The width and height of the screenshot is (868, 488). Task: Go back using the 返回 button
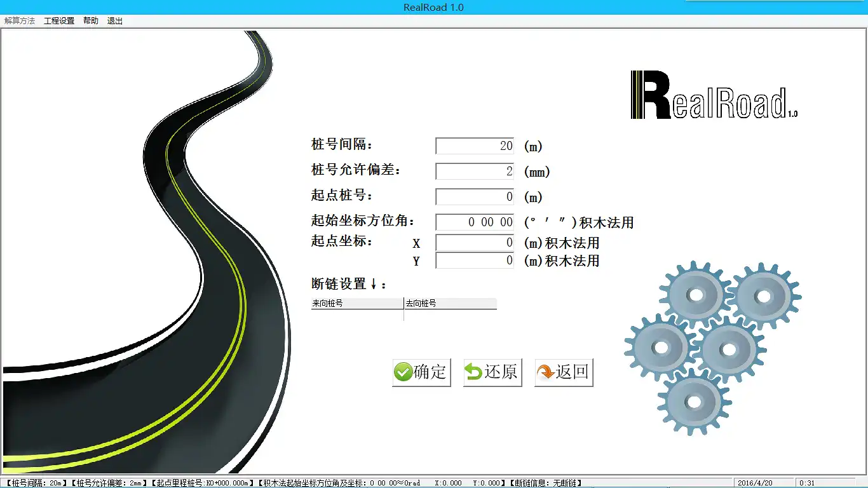click(x=564, y=372)
